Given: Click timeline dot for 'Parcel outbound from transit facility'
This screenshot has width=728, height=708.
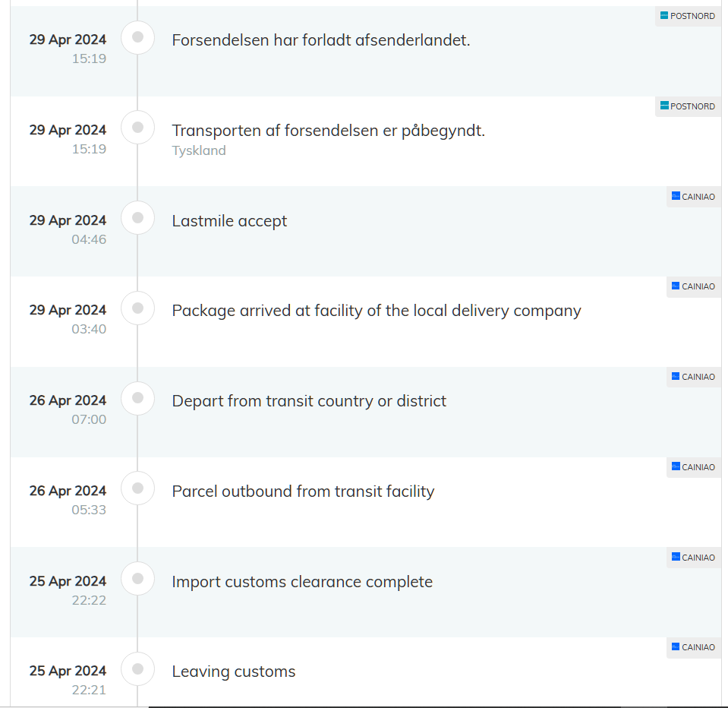Looking at the screenshot, I should pyautogui.click(x=138, y=488).
